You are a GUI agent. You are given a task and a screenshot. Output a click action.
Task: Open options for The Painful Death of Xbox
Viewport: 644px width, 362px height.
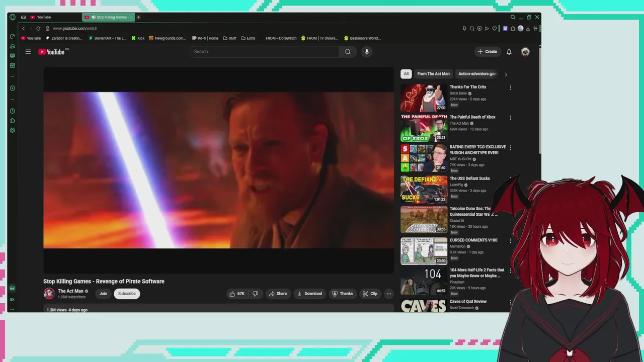(510, 118)
